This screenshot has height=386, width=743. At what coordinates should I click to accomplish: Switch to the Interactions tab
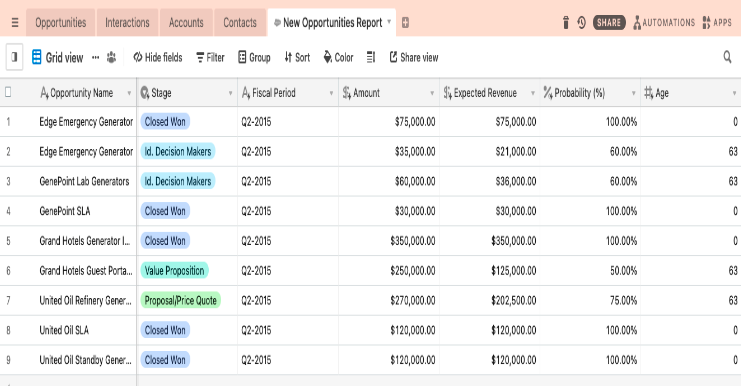point(127,23)
